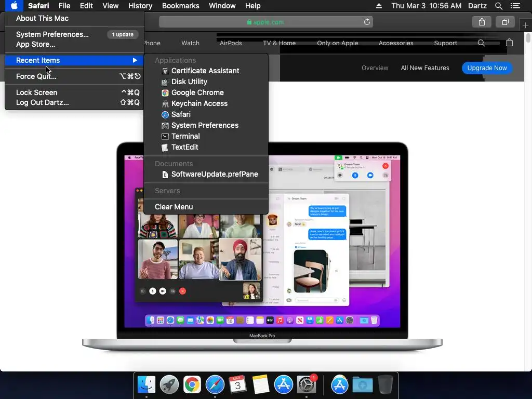Open the Trash in the Dock
The width and height of the screenshot is (532, 399).
pyautogui.click(x=385, y=385)
